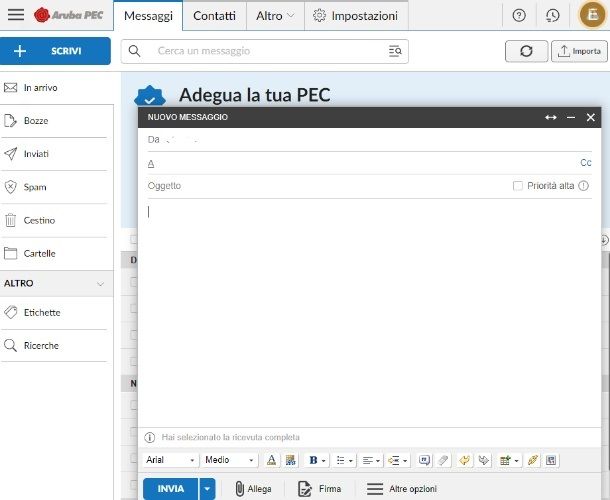Click the SCRIVI compose button
The image size is (610, 500).
coord(55,51)
